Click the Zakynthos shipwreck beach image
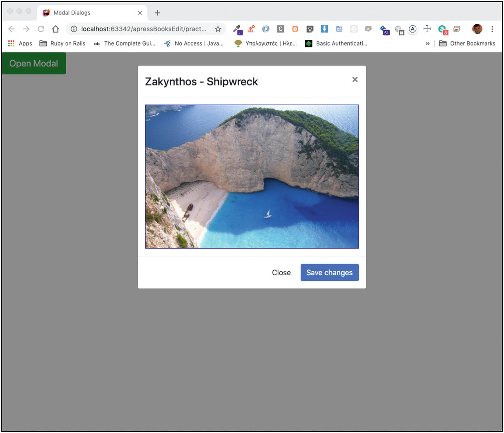The height and width of the screenshot is (433, 504). pyautogui.click(x=252, y=176)
